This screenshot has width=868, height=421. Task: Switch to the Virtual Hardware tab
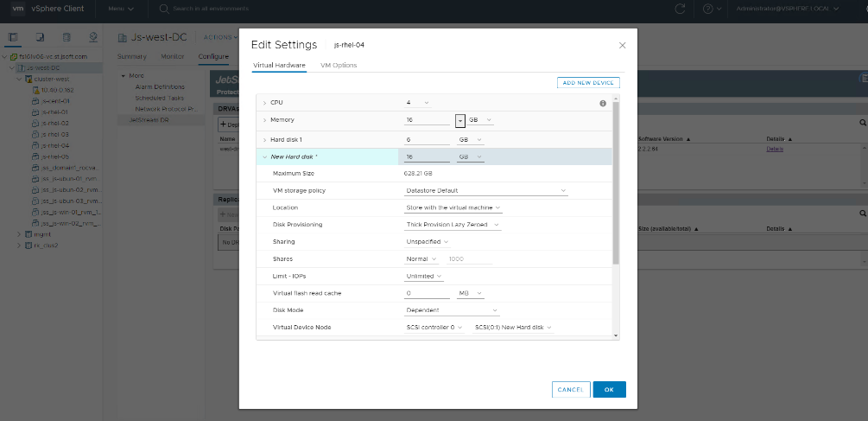(278, 65)
